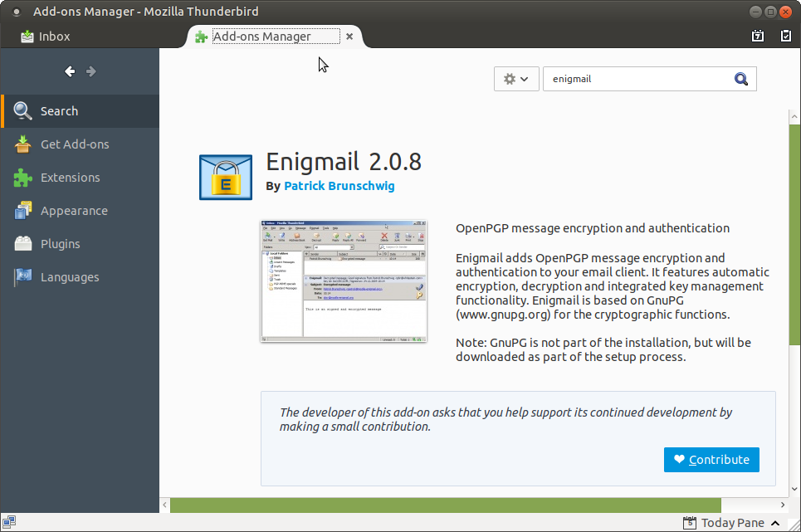The height and width of the screenshot is (532, 801).
Task: Open the Search category in the sidebar
Action: point(81,110)
